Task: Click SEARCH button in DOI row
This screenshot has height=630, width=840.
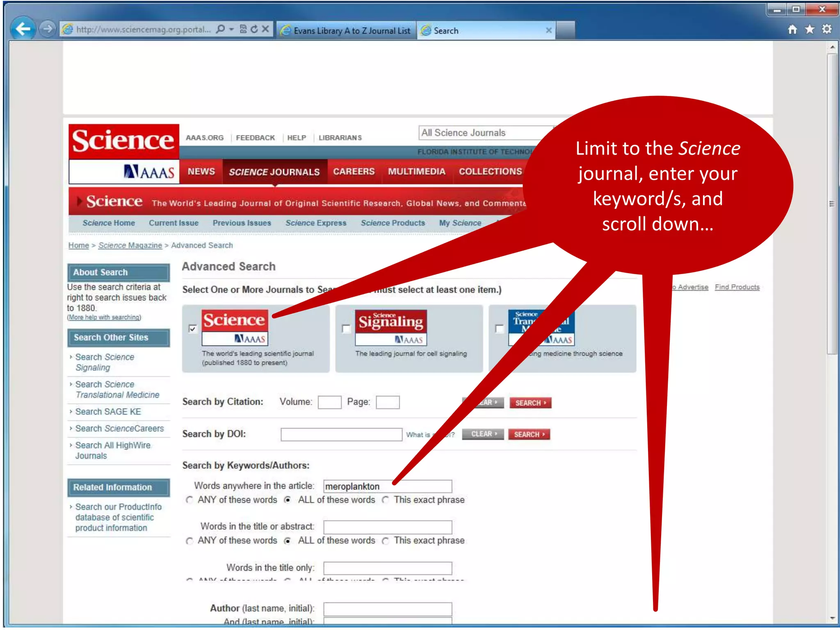Action: 529,434
